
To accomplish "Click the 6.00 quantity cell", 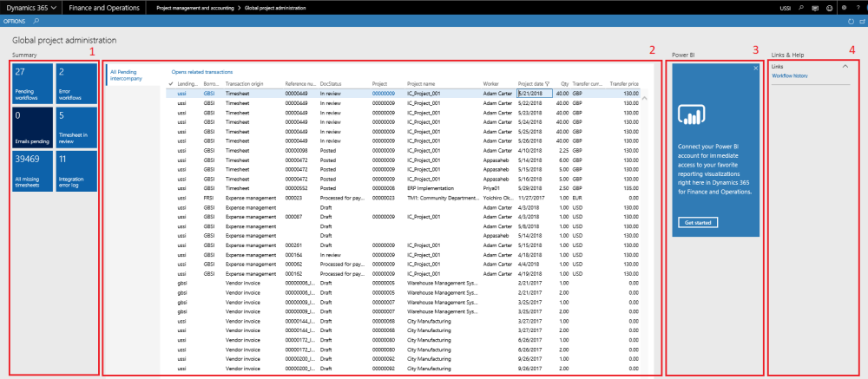I will coord(563,160).
